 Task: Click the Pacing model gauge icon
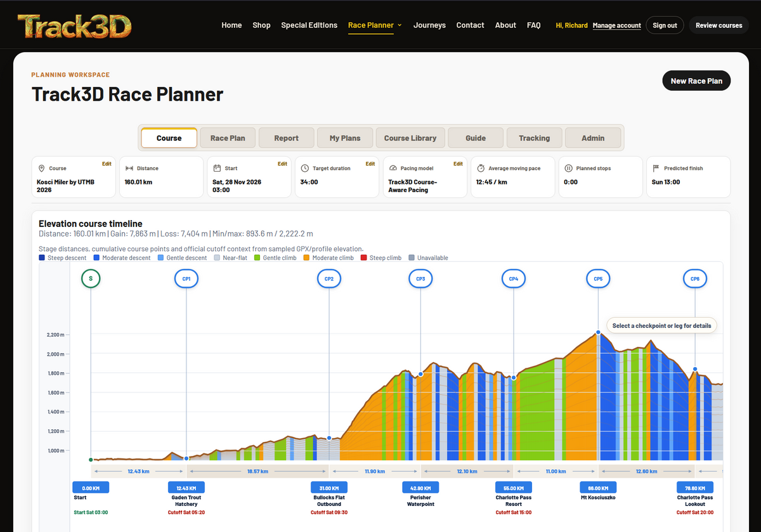pyautogui.click(x=393, y=169)
